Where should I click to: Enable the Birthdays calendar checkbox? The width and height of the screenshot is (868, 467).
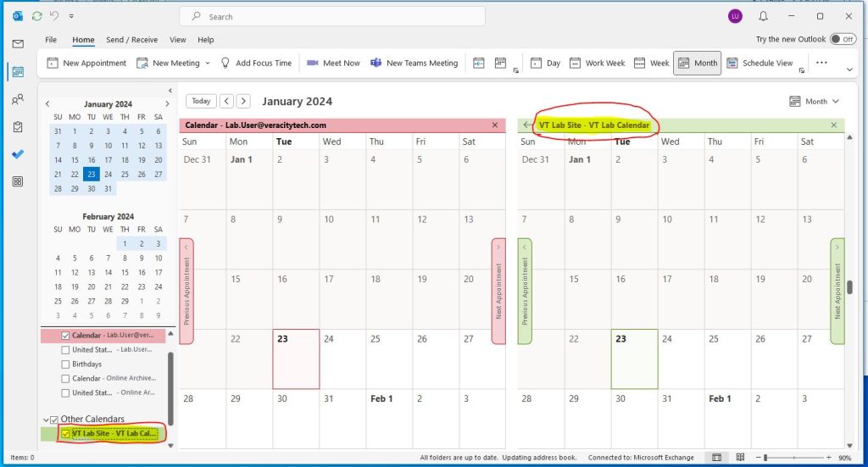[66, 364]
